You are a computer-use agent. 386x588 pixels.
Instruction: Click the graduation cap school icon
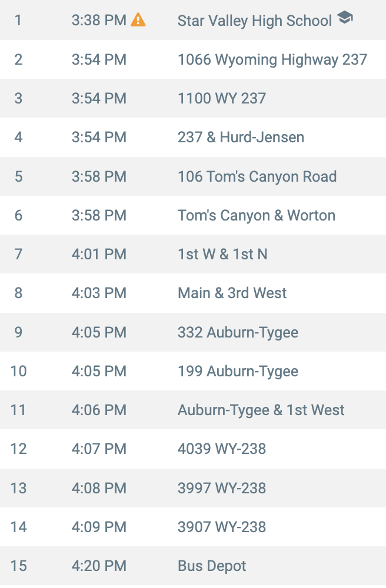click(345, 17)
